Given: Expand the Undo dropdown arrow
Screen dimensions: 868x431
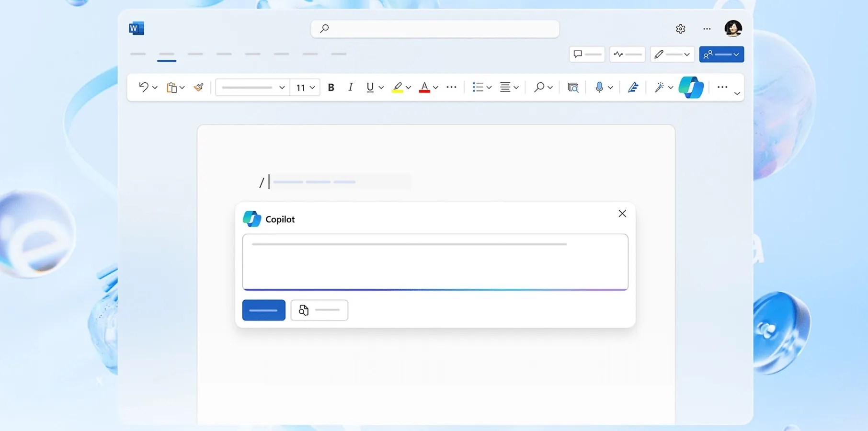Looking at the screenshot, I should coord(155,88).
